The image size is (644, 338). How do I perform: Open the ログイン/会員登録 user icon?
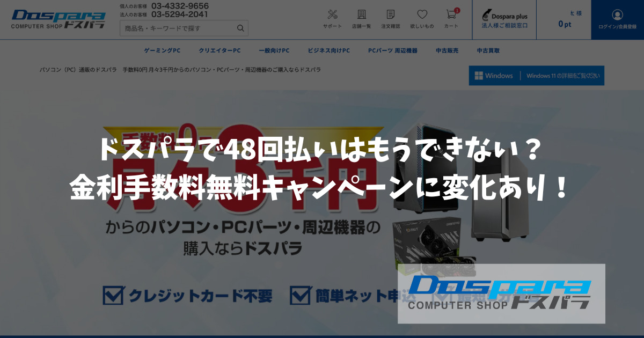click(617, 19)
